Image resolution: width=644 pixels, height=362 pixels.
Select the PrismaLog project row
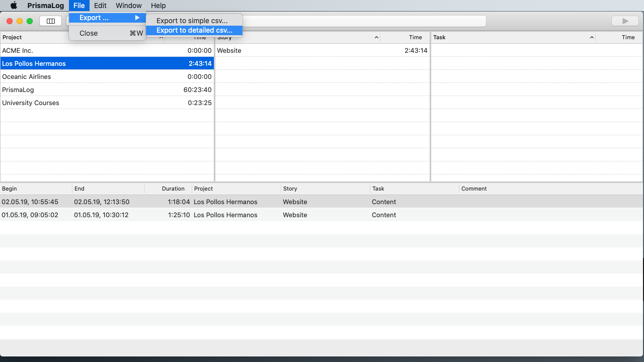pyautogui.click(x=107, y=89)
